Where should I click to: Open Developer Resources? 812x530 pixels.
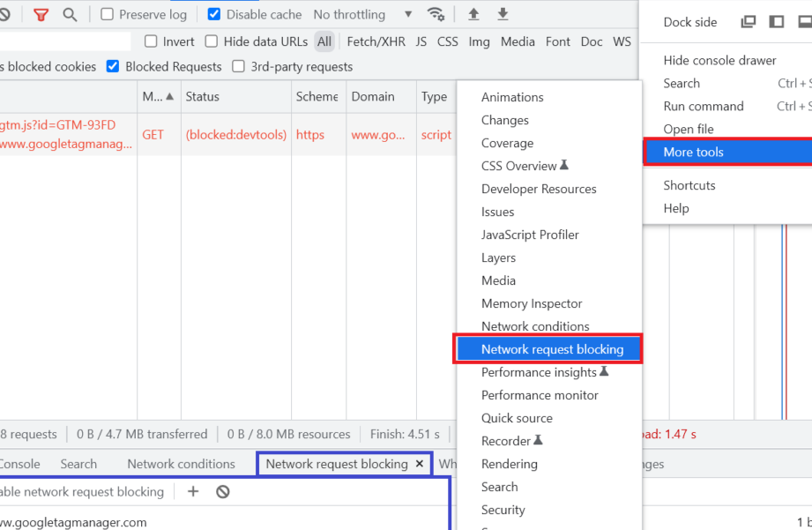coord(549,189)
